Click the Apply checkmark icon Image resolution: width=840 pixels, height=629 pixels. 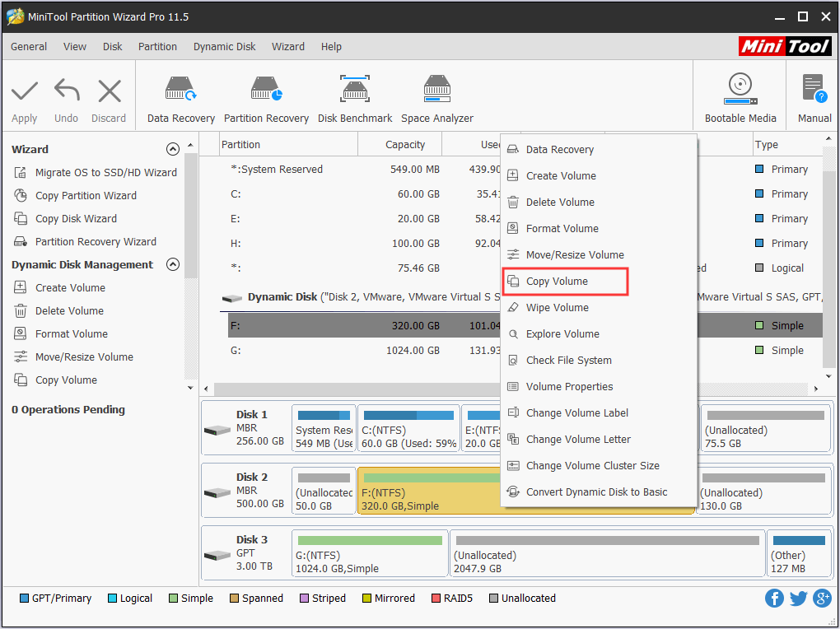pyautogui.click(x=25, y=91)
